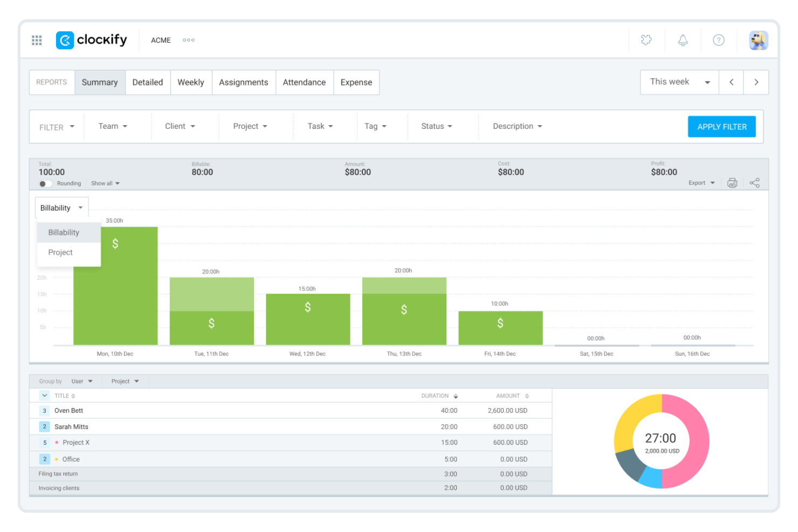798x532 pixels.
Task: Select Project in the chart type dropdown
Action: (x=60, y=252)
